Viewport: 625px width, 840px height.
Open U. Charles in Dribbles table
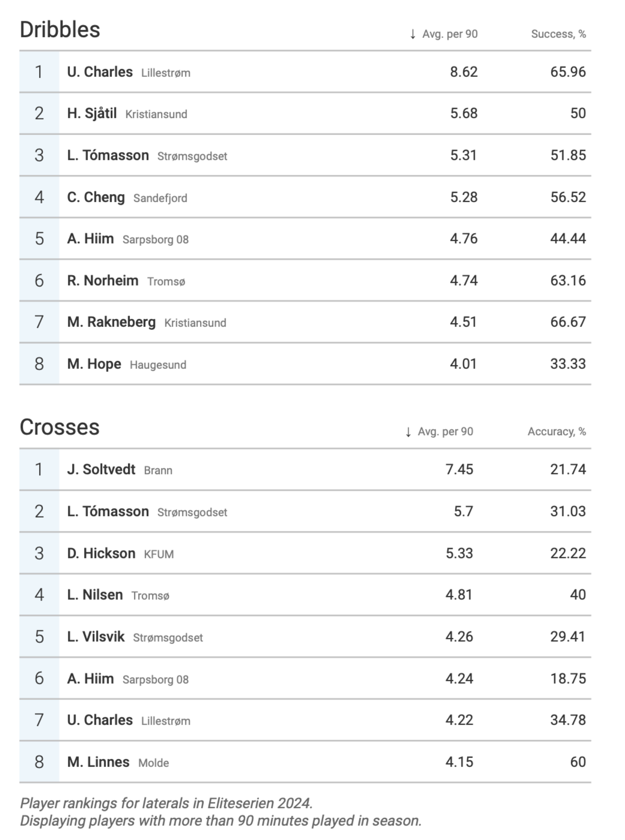[100, 72]
